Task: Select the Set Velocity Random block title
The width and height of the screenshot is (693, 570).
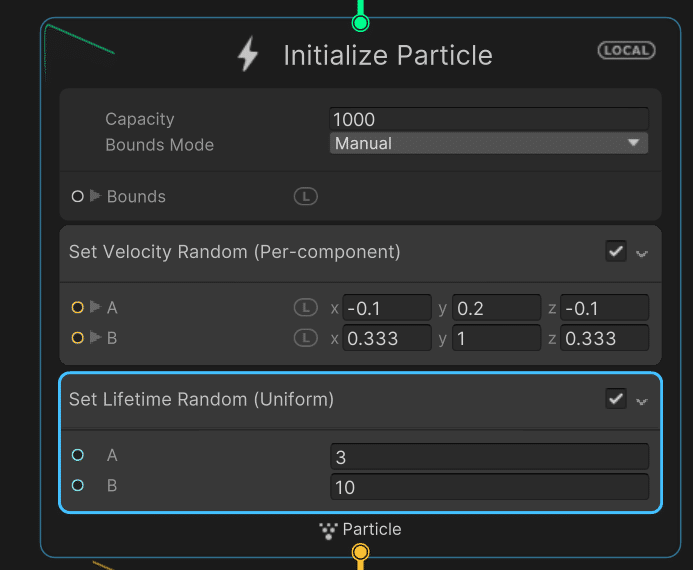Action: pos(234,252)
